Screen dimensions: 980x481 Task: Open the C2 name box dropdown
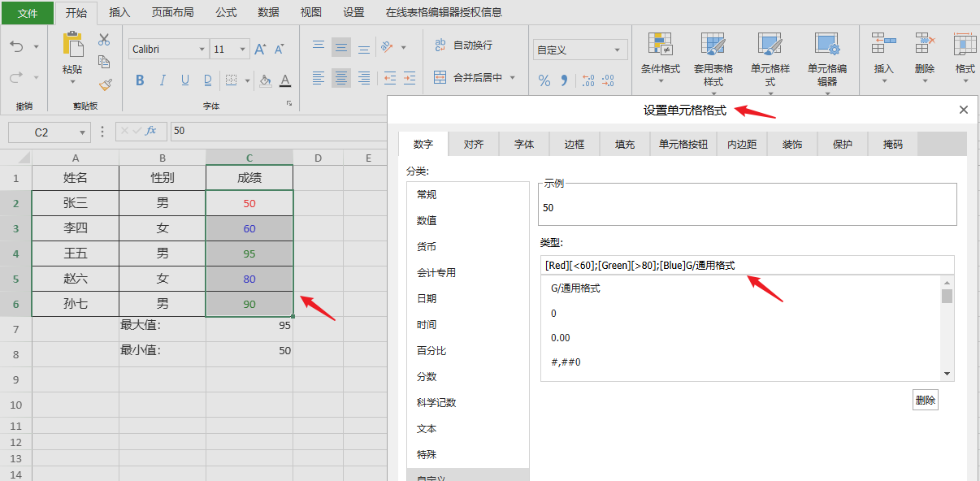coord(82,132)
